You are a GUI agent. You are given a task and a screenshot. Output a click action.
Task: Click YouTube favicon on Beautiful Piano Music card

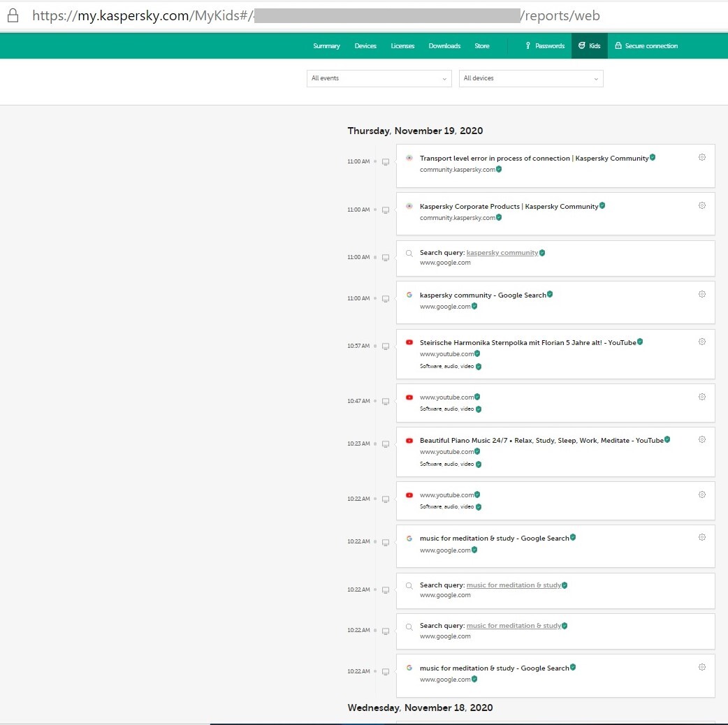click(409, 440)
